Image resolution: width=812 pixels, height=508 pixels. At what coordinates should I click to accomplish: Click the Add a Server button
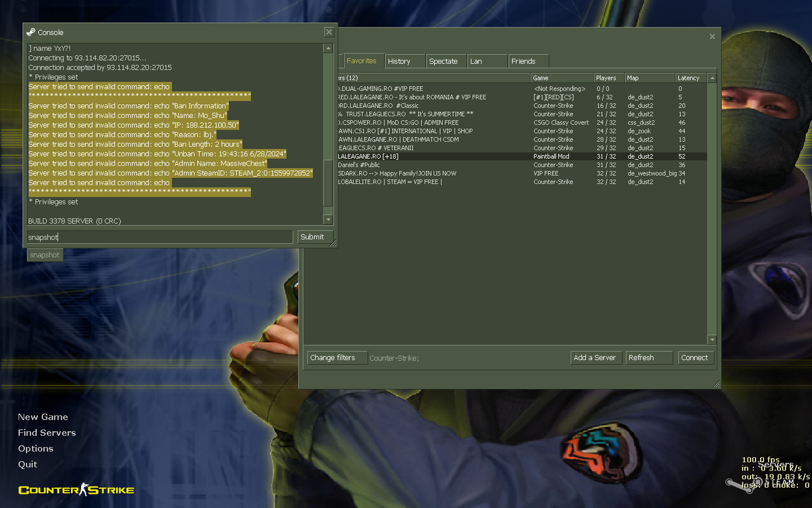(x=596, y=358)
